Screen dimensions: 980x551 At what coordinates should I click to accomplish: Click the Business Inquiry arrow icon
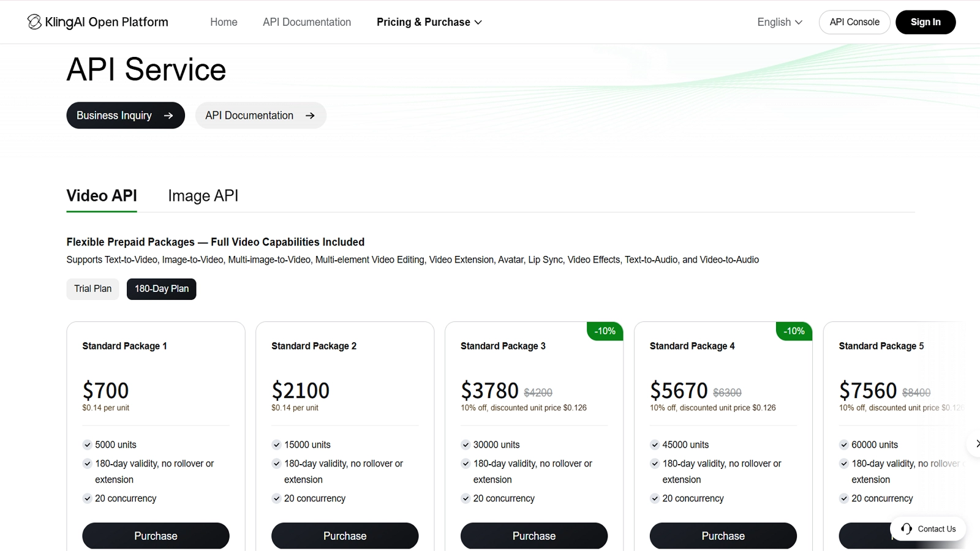(x=168, y=116)
